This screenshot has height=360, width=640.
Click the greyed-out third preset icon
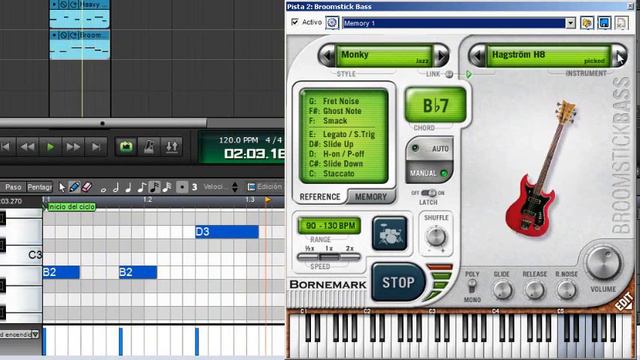pyautogui.click(x=621, y=23)
